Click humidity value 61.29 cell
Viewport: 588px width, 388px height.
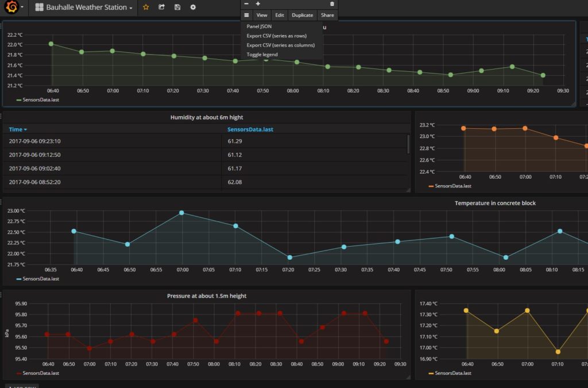tap(235, 141)
